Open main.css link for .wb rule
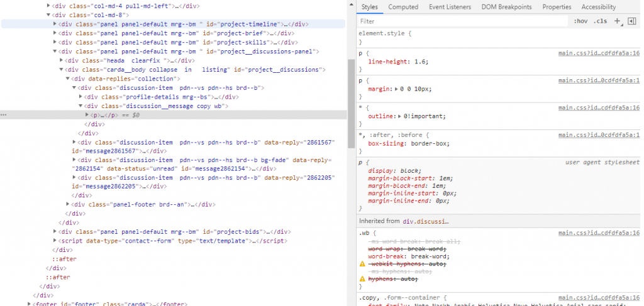 (599, 233)
